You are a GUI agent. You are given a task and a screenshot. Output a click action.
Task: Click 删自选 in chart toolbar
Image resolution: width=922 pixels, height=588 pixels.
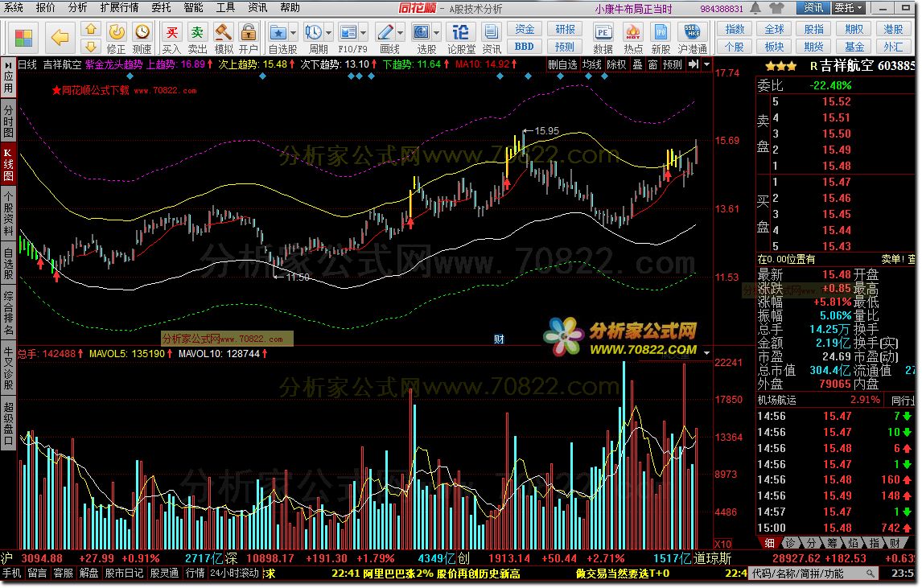tap(562, 64)
